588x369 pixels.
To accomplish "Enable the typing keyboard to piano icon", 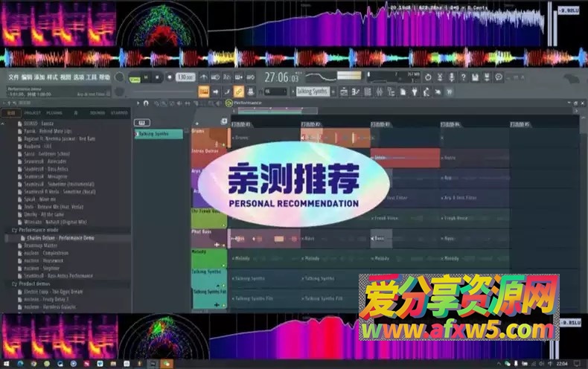I will coord(203,92).
